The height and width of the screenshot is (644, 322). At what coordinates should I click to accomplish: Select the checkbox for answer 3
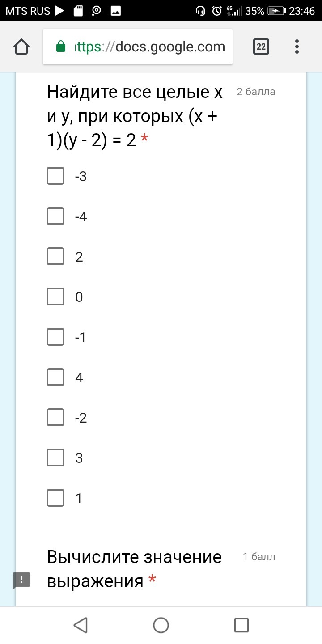tap(55, 458)
